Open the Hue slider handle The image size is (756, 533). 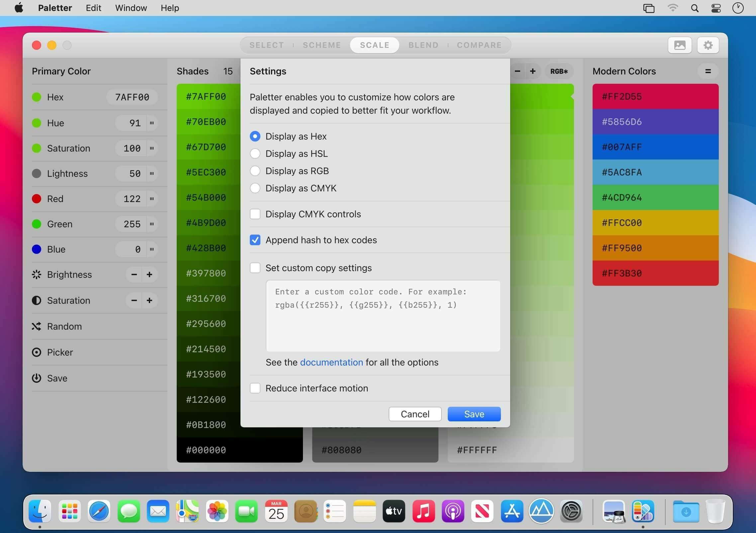152,123
